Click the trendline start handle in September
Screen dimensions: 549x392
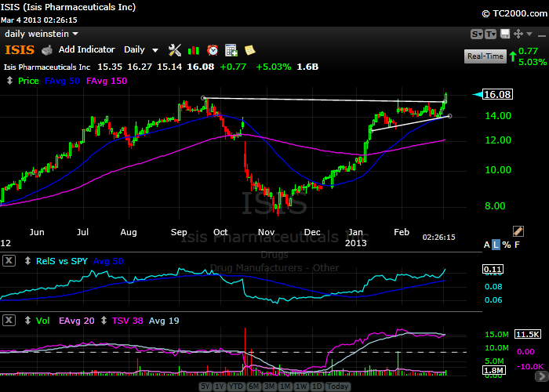coord(203,98)
